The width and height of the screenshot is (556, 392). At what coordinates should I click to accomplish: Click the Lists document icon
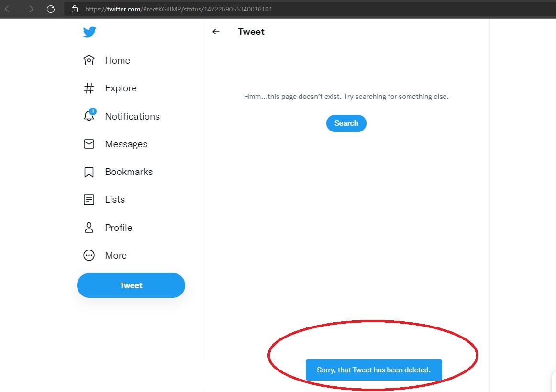tap(89, 200)
